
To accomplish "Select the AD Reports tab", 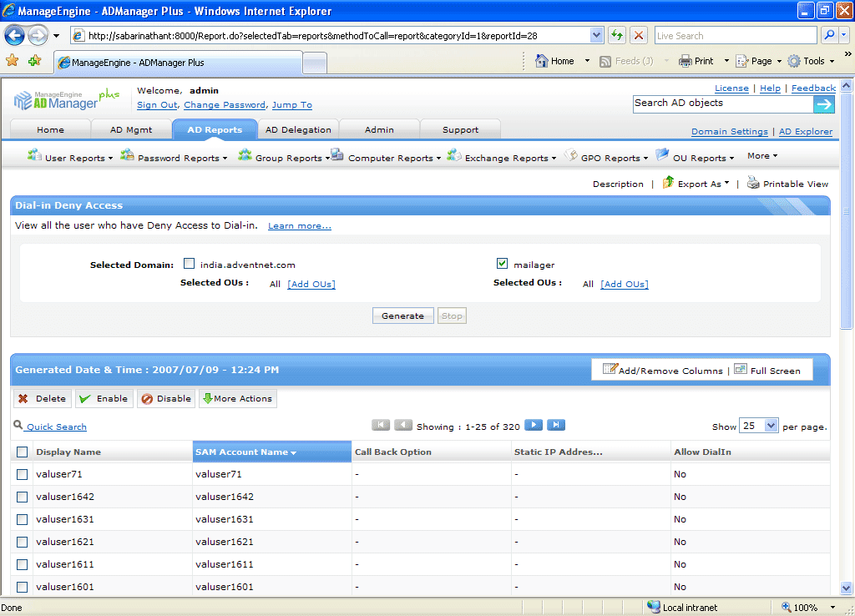I will pos(215,129).
